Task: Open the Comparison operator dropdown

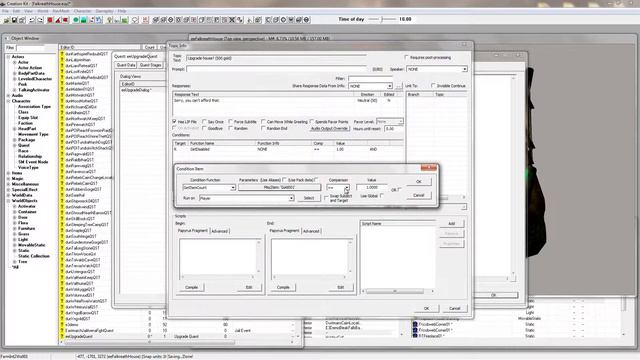Action: 347,188
